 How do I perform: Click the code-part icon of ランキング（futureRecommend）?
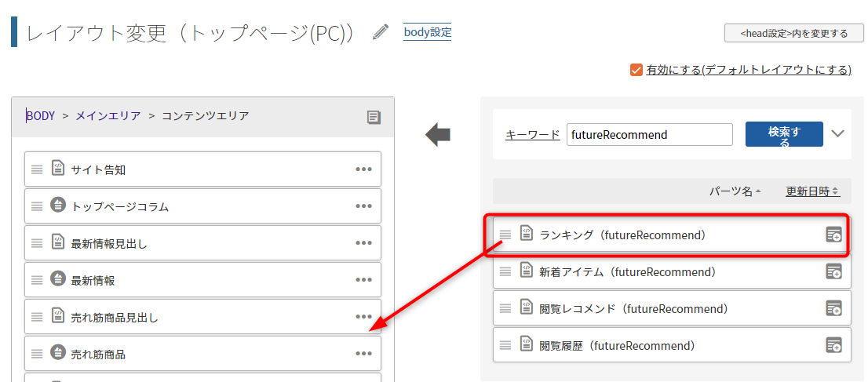(x=527, y=232)
